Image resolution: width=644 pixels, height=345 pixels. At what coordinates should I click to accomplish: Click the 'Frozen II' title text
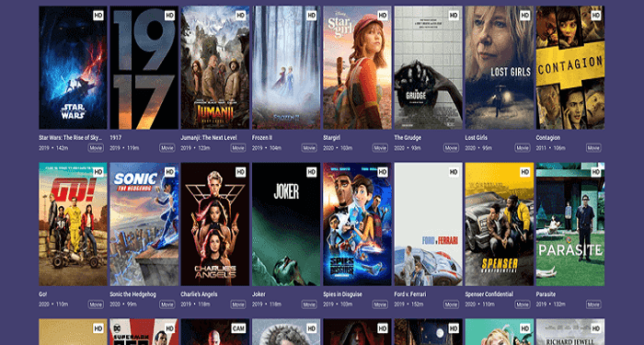coord(262,138)
